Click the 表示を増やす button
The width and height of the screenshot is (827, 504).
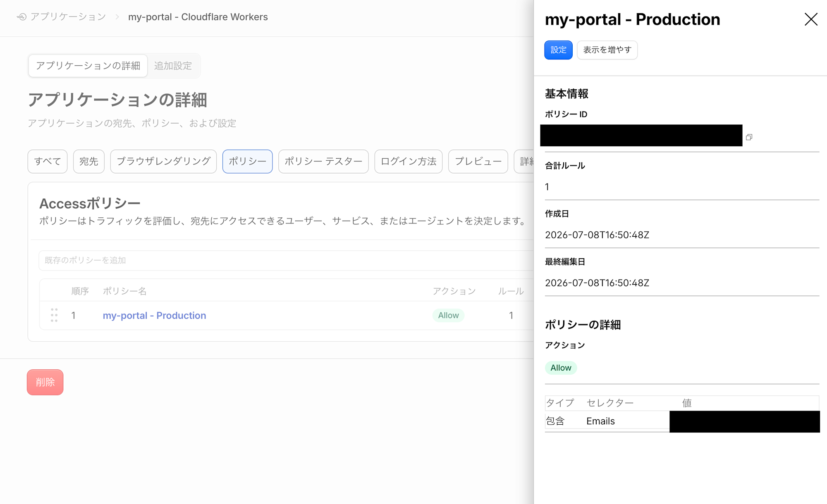607,50
